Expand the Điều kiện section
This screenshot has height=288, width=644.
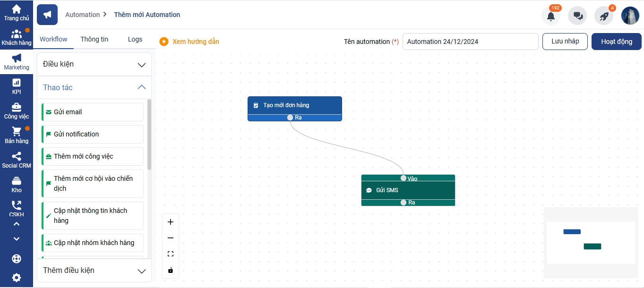(x=94, y=64)
